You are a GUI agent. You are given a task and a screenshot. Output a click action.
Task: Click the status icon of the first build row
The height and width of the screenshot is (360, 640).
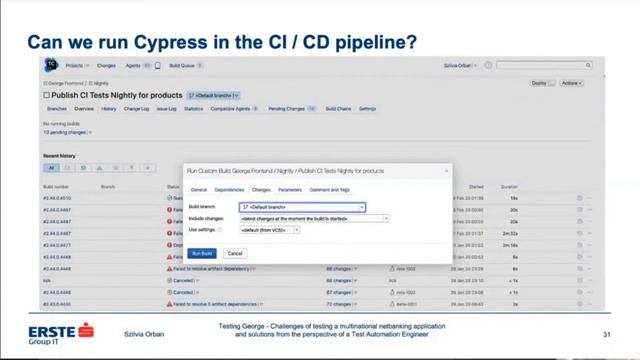(169, 198)
